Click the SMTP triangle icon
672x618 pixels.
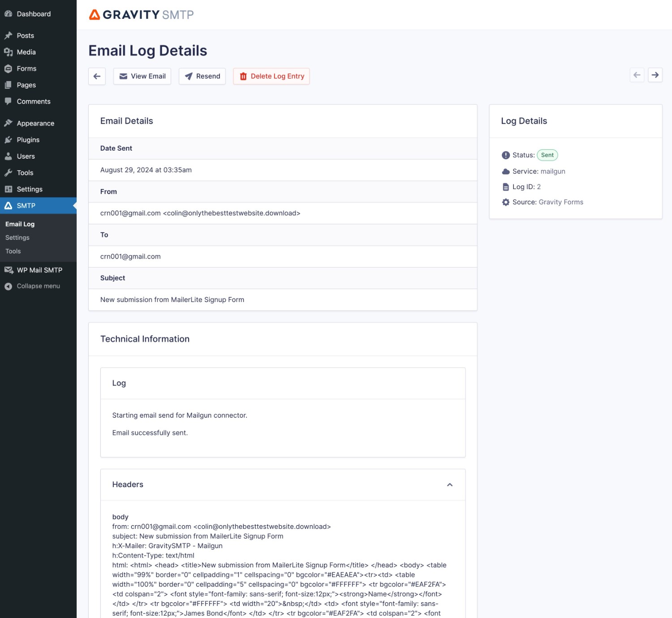coord(8,206)
